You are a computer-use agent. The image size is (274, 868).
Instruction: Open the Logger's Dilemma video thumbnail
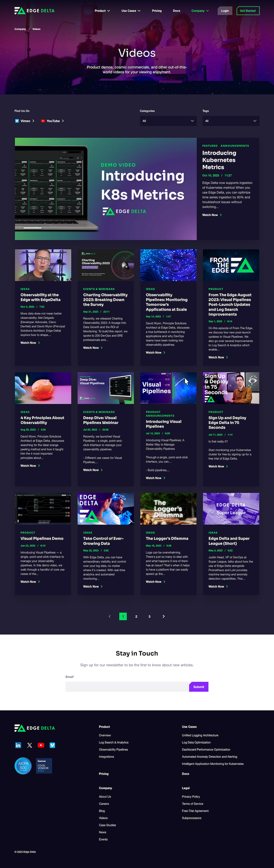click(168, 509)
